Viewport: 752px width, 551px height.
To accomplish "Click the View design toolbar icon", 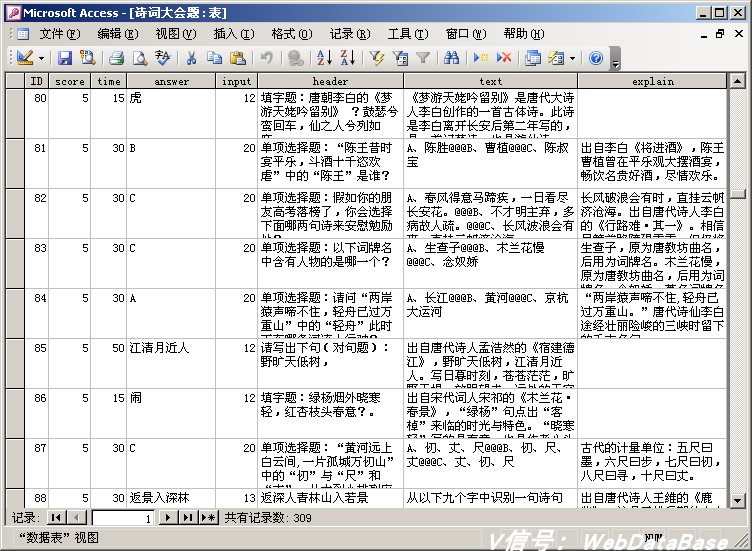I will point(24,58).
